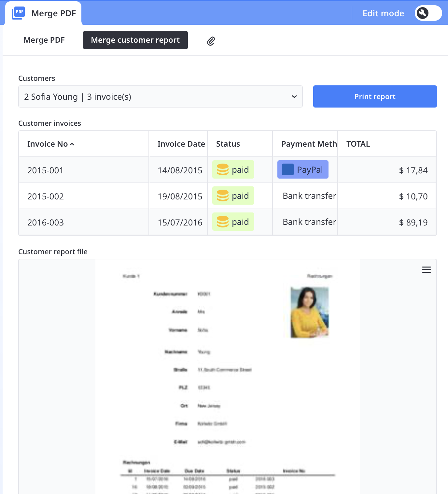This screenshot has width=448, height=494.
Task: Click the blue PayPal square icon
Action: click(287, 170)
